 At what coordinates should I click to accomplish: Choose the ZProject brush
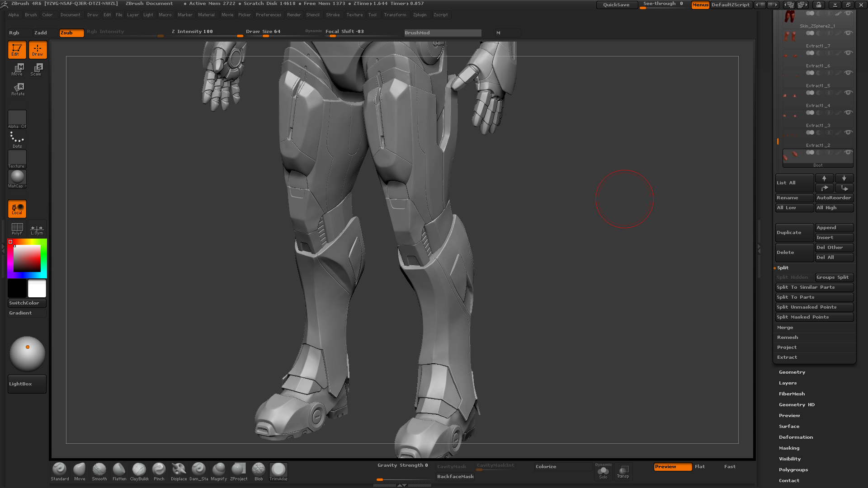[x=239, y=472]
